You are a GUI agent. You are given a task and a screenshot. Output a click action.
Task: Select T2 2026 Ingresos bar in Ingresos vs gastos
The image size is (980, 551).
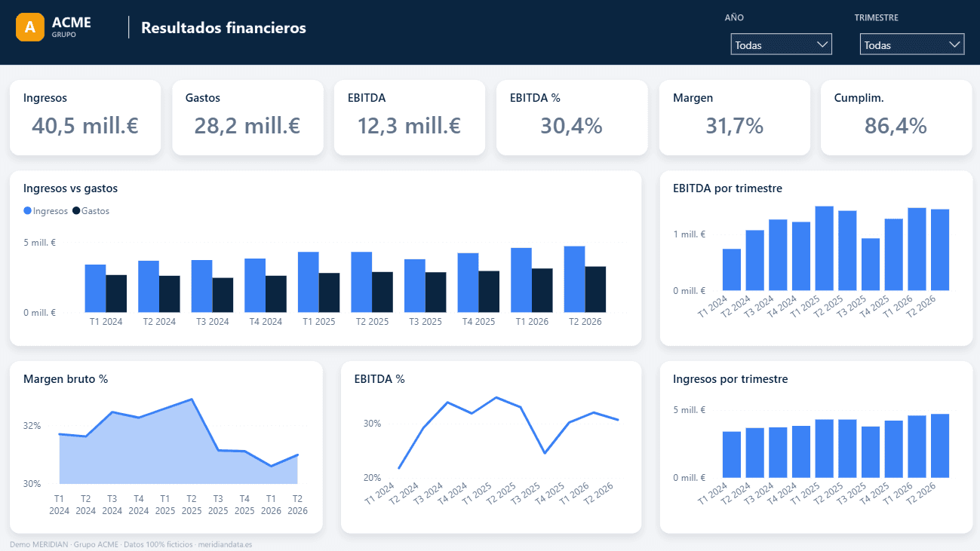[x=574, y=279]
